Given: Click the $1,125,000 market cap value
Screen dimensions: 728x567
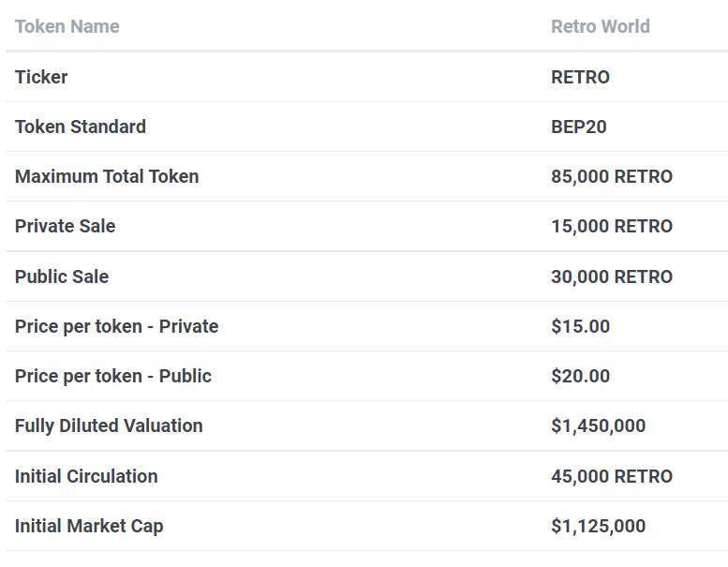Looking at the screenshot, I should coord(598,526).
